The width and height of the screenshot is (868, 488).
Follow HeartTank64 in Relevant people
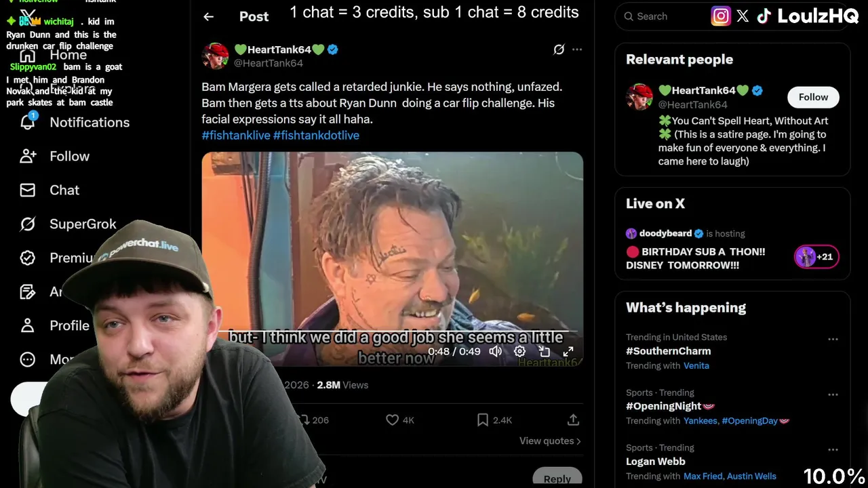coord(813,97)
